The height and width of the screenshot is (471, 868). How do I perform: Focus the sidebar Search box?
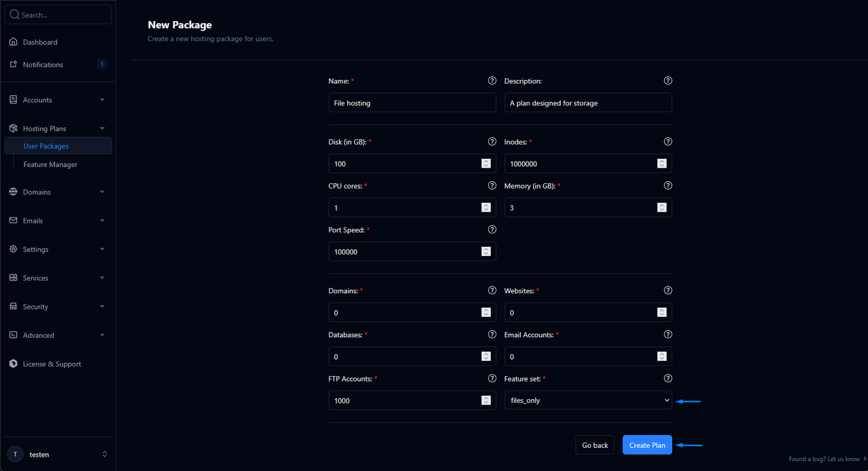[58, 14]
